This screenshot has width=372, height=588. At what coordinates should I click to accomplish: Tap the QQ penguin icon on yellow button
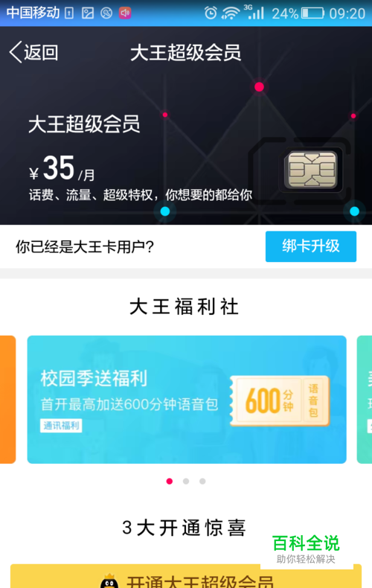[109, 581]
